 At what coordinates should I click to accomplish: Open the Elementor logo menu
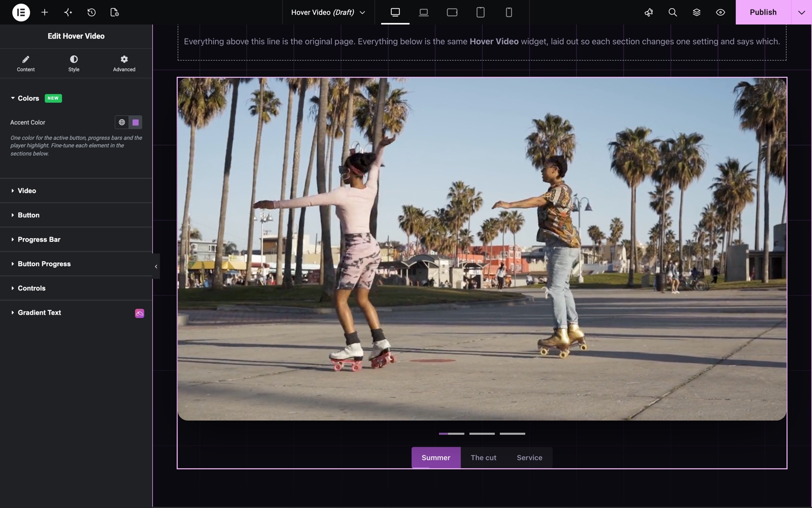point(21,12)
